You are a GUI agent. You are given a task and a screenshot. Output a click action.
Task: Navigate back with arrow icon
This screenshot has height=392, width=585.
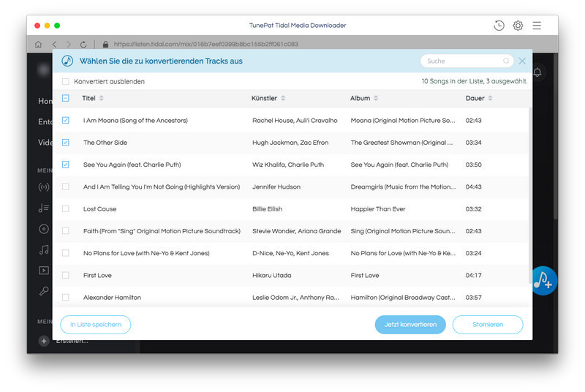tap(54, 45)
